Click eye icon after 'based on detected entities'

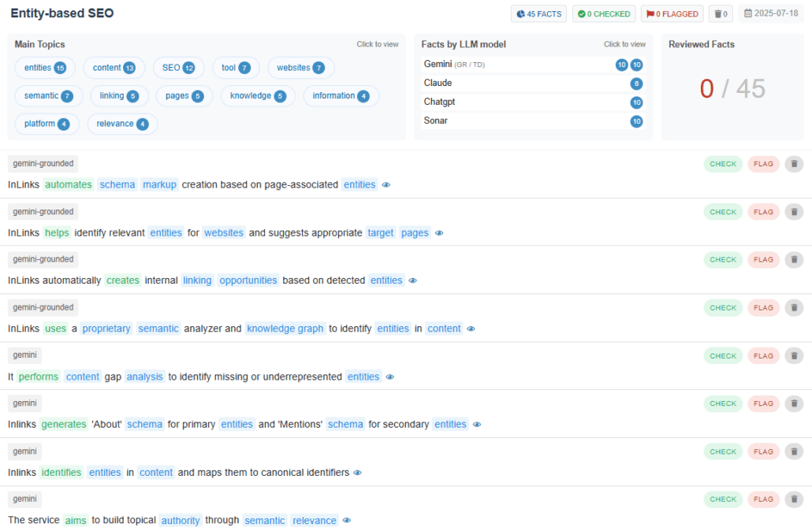tap(413, 280)
